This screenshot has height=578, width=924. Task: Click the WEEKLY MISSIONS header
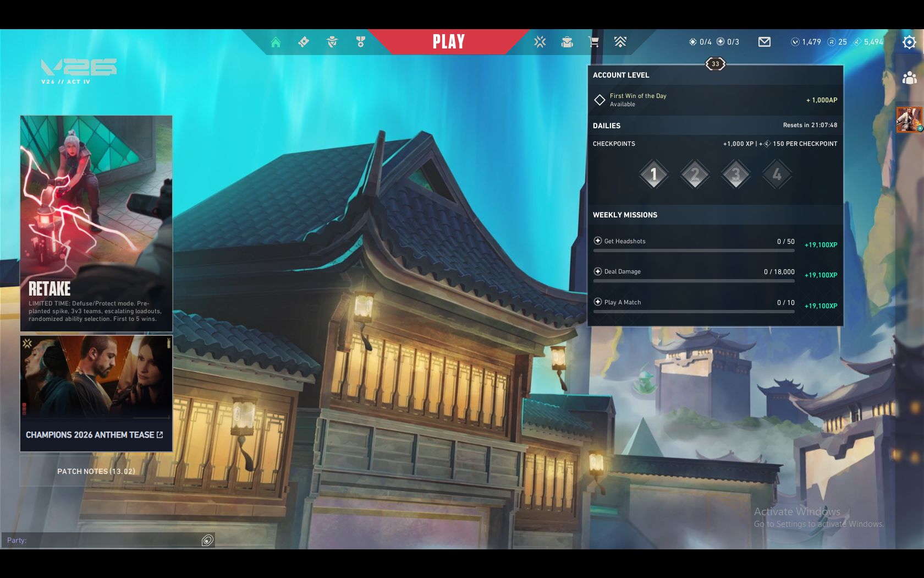pyautogui.click(x=625, y=215)
